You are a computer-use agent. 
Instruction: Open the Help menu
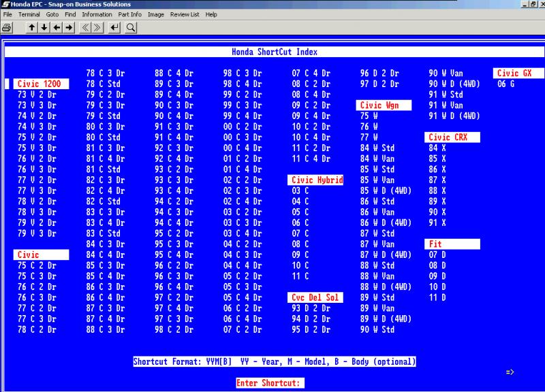[211, 14]
